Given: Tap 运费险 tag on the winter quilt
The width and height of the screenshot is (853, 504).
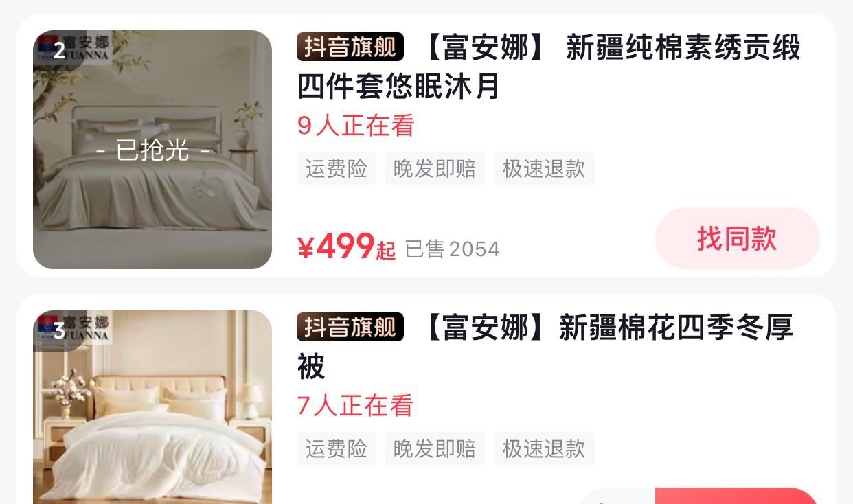Looking at the screenshot, I should coord(337,448).
